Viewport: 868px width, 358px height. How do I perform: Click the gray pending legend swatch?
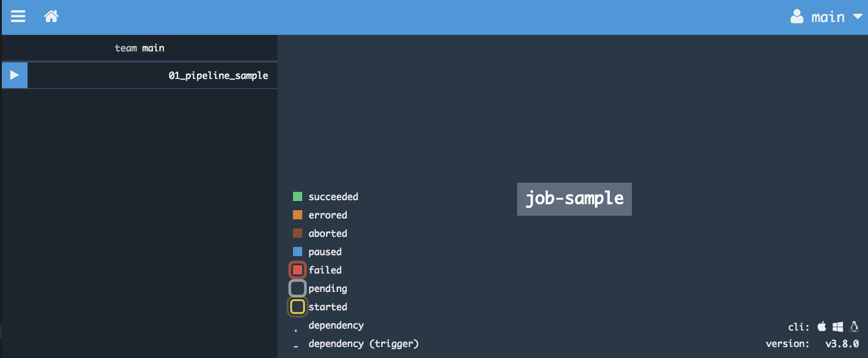click(298, 288)
